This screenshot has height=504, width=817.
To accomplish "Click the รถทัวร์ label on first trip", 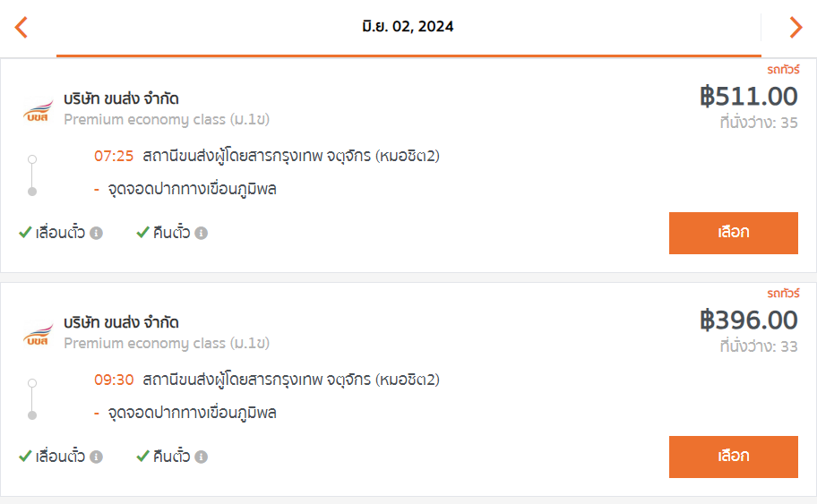I will pyautogui.click(x=783, y=70).
